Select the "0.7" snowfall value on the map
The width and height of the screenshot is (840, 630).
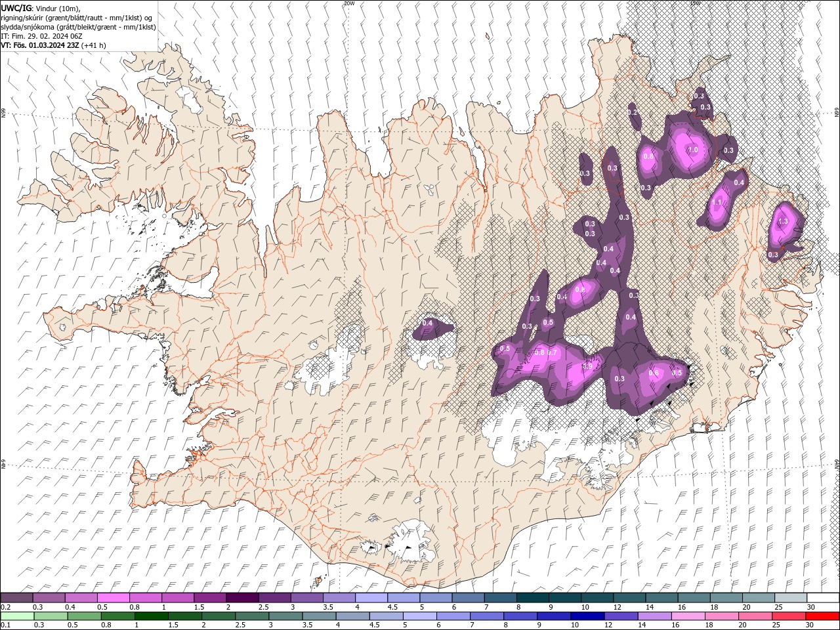click(x=553, y=352)
